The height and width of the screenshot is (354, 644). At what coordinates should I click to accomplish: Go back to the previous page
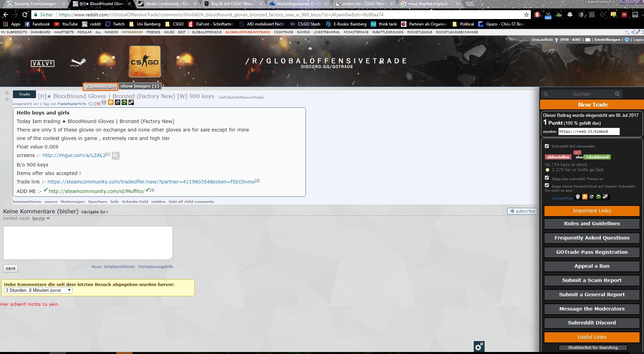pos(6,15)
